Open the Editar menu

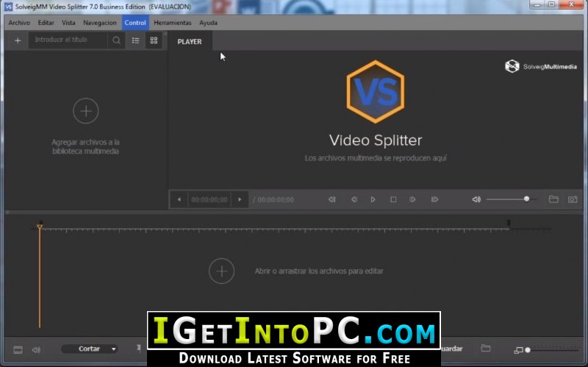(46, 23)
